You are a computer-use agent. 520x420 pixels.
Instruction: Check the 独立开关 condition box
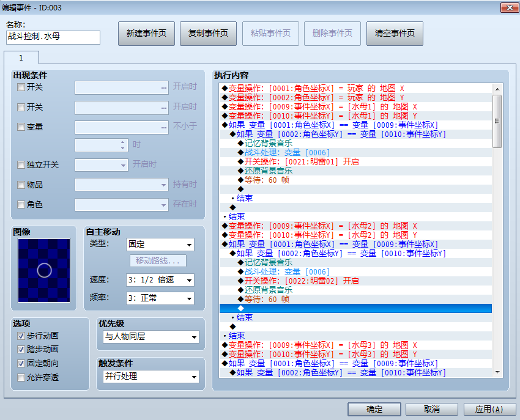(x=21, y=164)
